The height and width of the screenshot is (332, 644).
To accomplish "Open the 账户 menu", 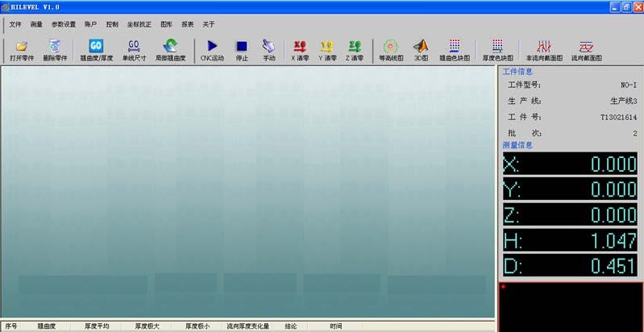I will (x=90, y=25).
